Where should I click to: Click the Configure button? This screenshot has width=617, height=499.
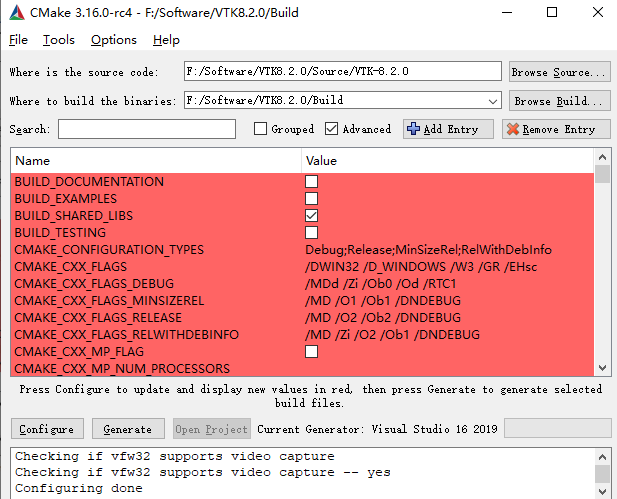point(47,429)
